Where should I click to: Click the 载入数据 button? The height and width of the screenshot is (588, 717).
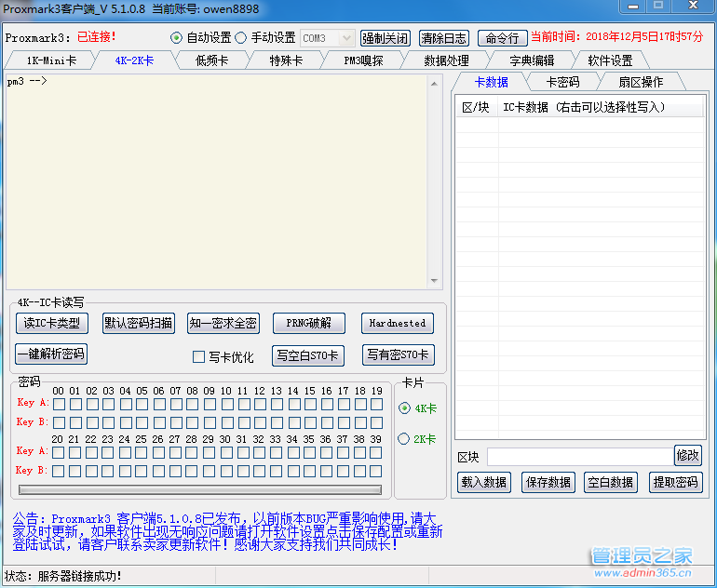click(484, 483)
